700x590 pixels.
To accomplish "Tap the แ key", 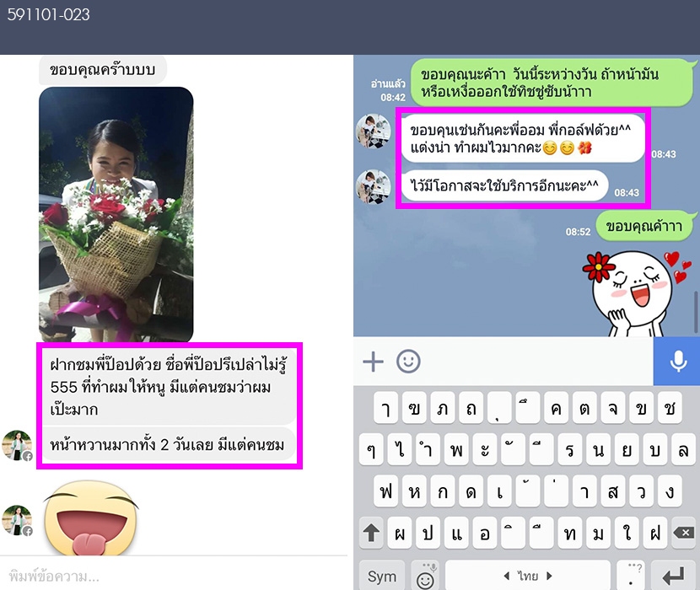I will coord(457,533).
